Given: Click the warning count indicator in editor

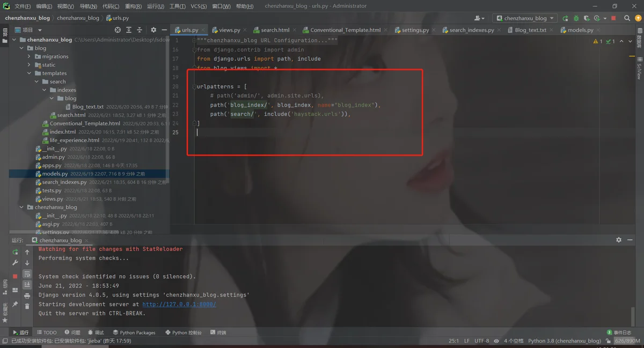Looking at the screenshot, I should 598,41.
